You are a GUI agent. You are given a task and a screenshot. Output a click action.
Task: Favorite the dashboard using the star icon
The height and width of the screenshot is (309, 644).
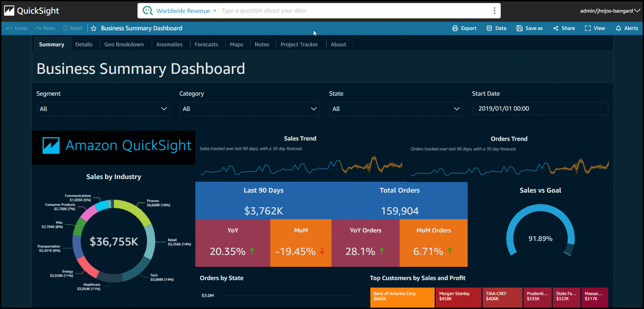94,28
